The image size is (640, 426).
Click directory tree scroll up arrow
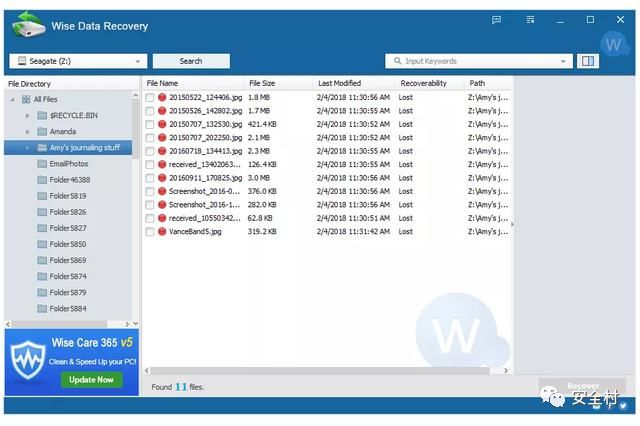click(136, 95)
